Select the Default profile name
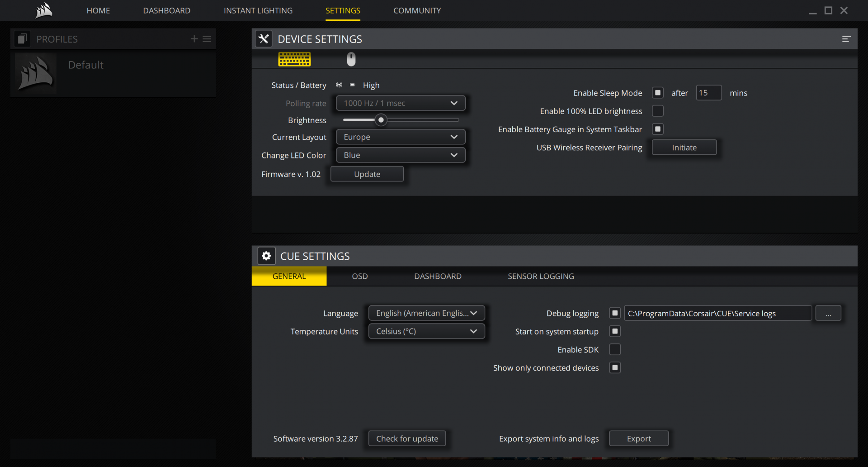The height and width of the screenshot is (467, 868). (86, 65)
